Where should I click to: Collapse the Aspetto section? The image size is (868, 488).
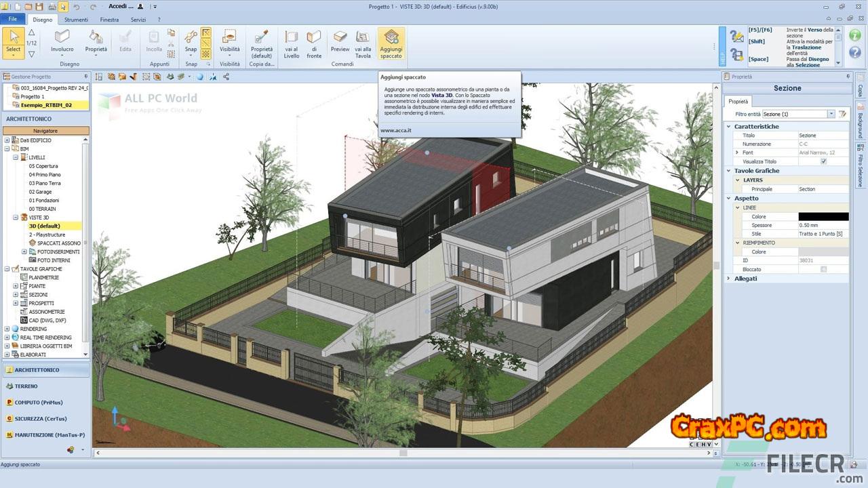coord(729,198)
